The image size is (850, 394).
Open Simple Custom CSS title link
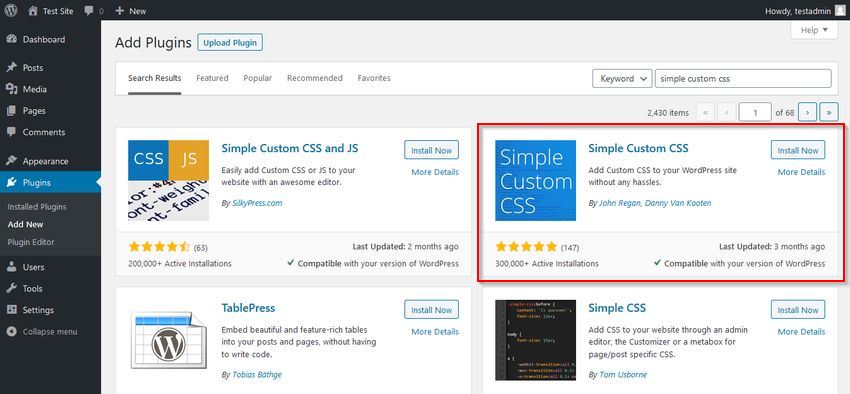click(x=639, y=148)
